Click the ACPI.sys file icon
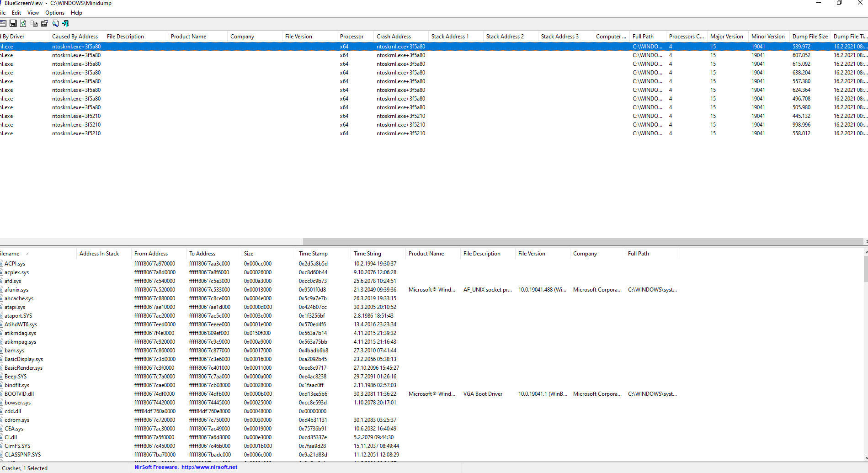868x473 pixels. 1,264
